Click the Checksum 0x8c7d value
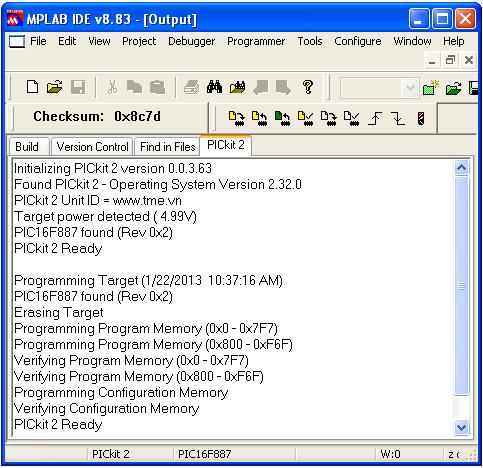 [x=137, y=116]
